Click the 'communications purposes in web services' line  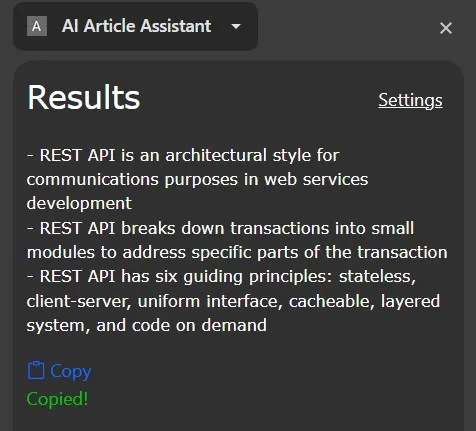click(x=197, y=180)
